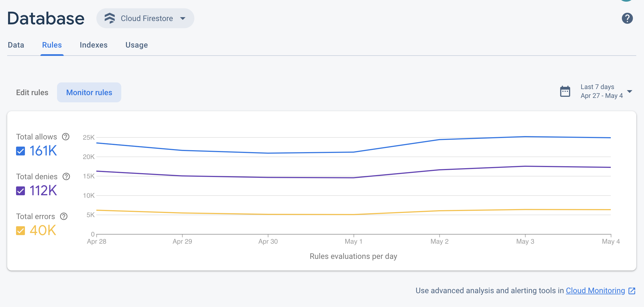Click the Indexes tab
The width and height of the screenshot is (644, 307).
tap(94, 45)
